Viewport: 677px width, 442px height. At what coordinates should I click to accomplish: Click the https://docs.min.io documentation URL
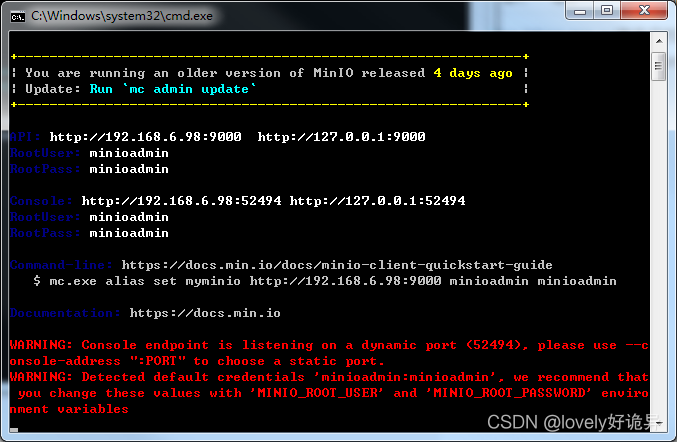coord(205,313)
